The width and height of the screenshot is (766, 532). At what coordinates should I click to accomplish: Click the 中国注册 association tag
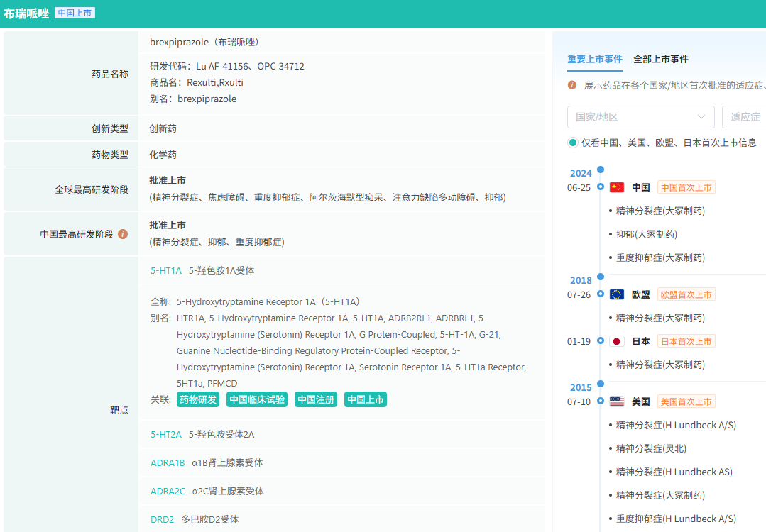coord(315,399)
